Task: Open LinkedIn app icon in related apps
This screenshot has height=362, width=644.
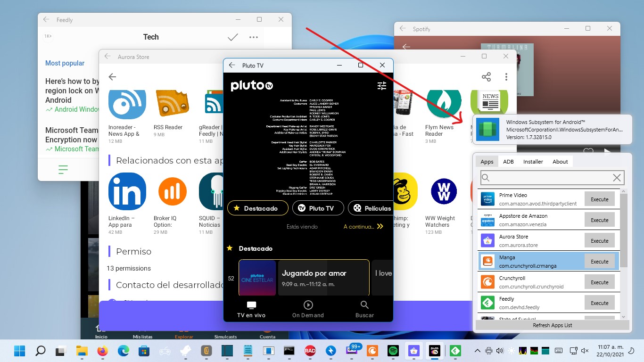Action: [x=127, y=191]
